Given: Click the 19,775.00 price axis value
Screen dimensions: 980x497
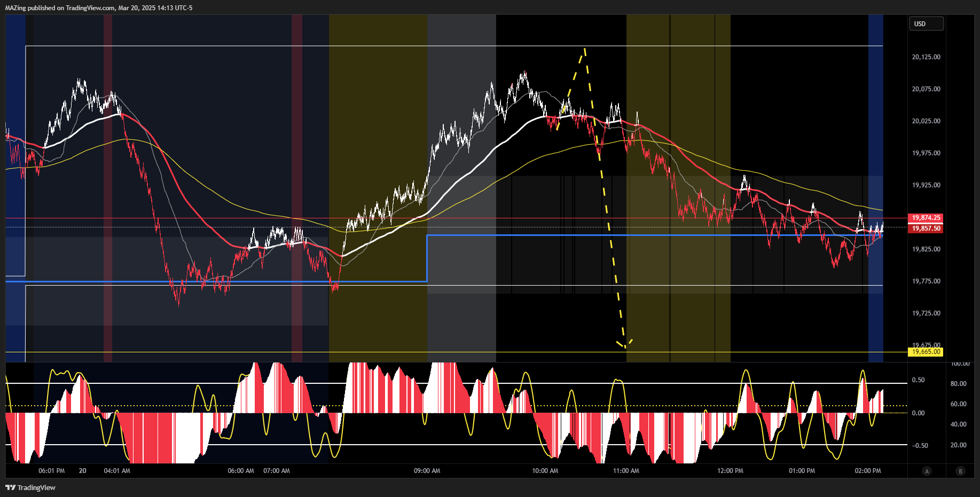Looking at the screenshot, I should [926, 281].
